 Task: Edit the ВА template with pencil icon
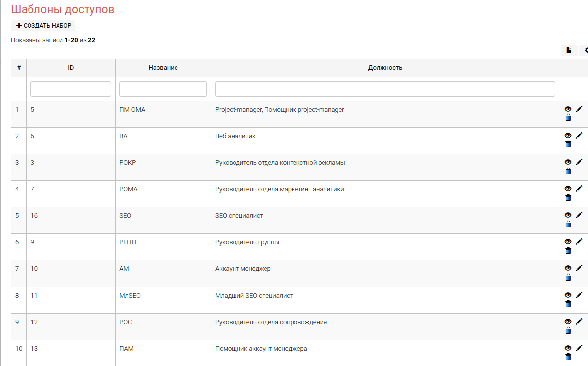pyautogui.click(x=579, y=135)
